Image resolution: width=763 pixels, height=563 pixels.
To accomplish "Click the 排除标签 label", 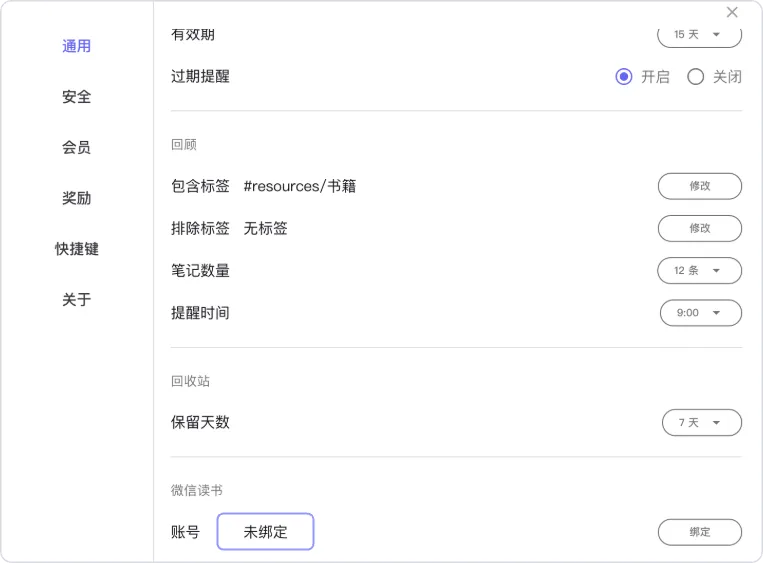I will 200,228.
